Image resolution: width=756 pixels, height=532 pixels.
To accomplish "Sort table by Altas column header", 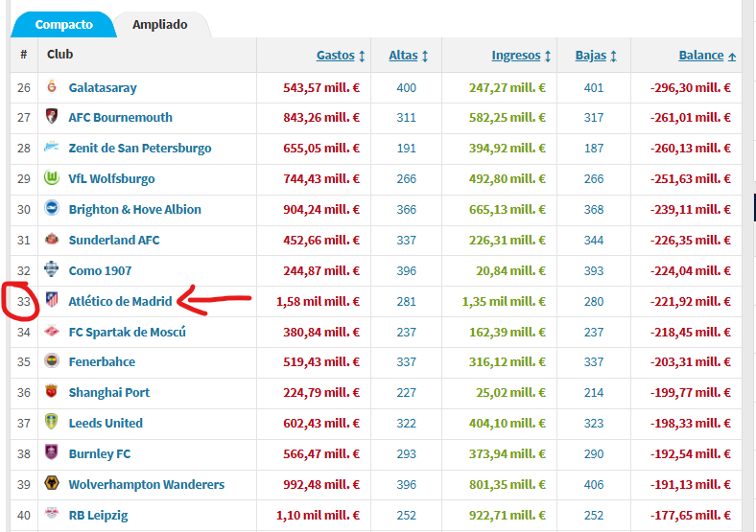I will 403,56.
